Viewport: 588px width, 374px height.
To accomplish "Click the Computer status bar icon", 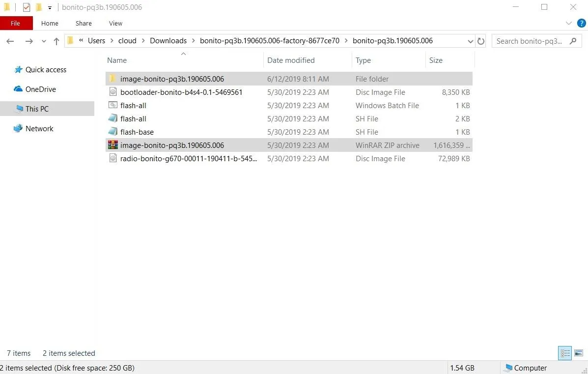I will point(508,368).
